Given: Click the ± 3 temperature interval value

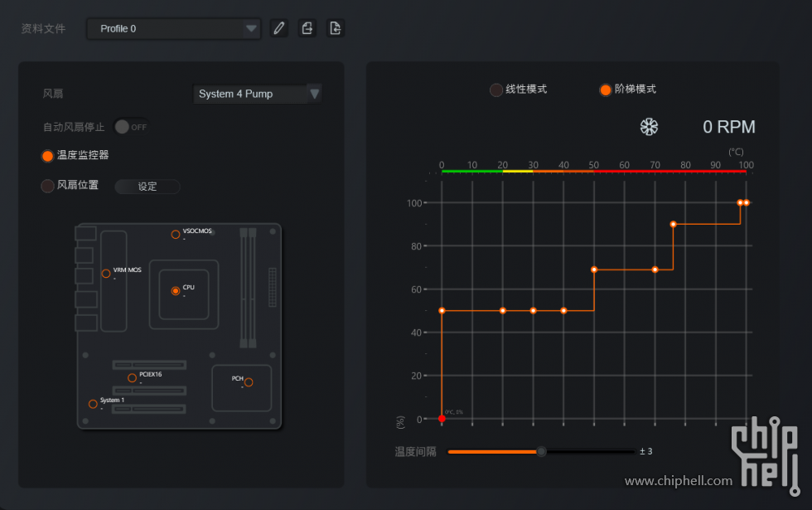Looking at the screenshot, I should click(645, 451).
